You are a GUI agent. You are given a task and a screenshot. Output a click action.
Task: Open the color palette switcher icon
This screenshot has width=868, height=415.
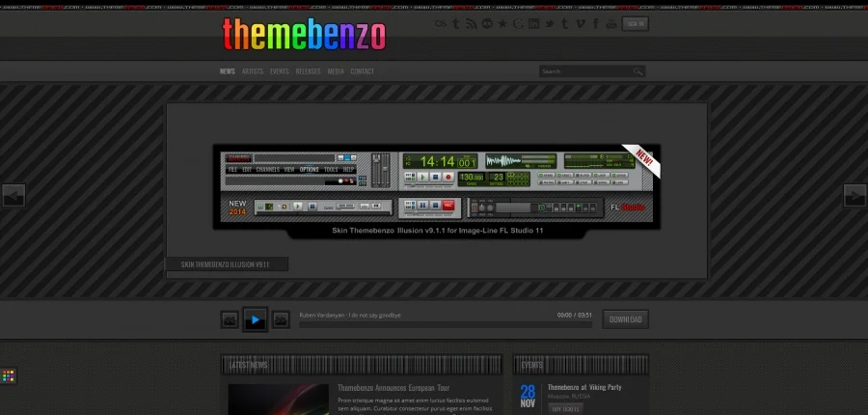pos(9,376)
